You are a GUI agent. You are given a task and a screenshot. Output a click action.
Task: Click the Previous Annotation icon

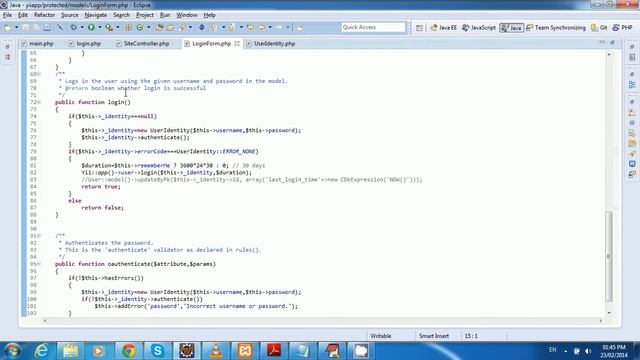(232, 27)
